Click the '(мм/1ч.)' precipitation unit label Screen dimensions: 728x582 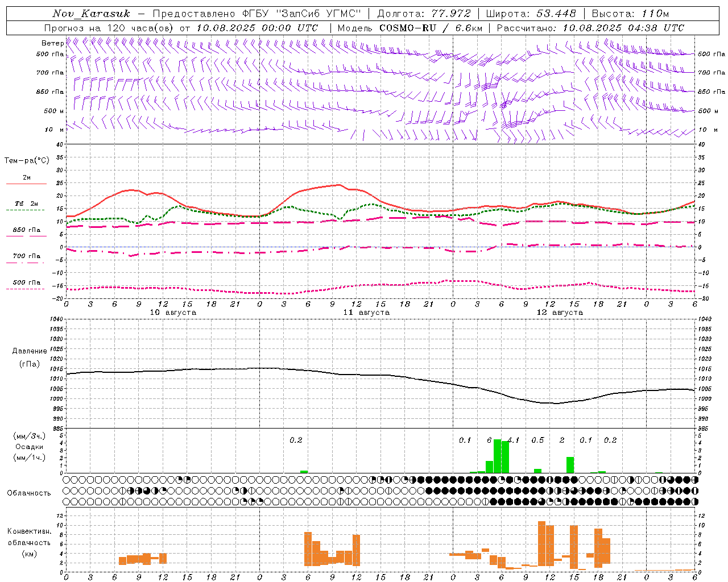(30, 458)
